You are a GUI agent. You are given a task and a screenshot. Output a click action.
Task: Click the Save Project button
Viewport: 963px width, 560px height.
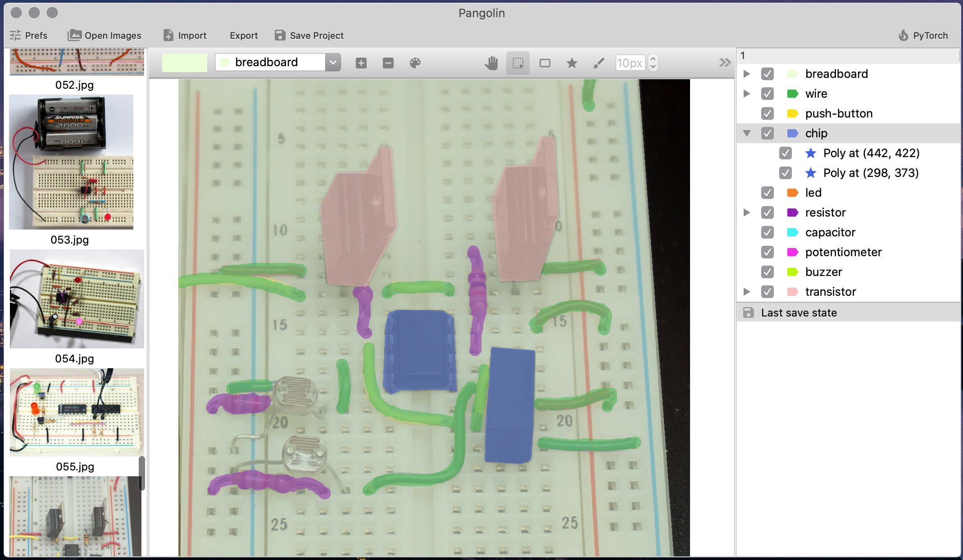(x=309, y=36)
